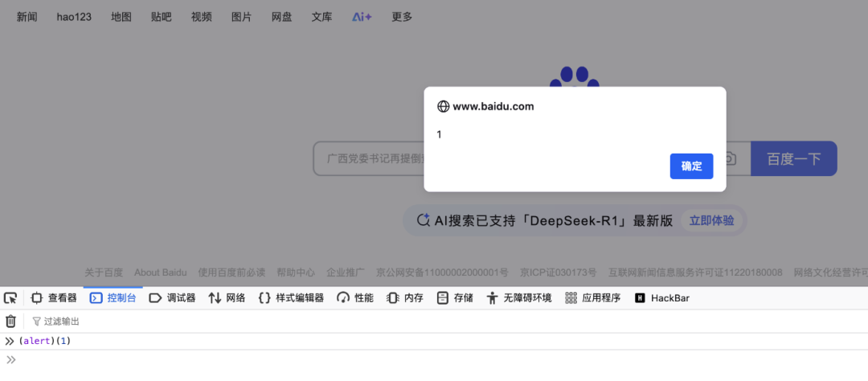The width and height of the screenshot is (868, 381).
Task: Open the 地图 link
Action: pos(121,17)
